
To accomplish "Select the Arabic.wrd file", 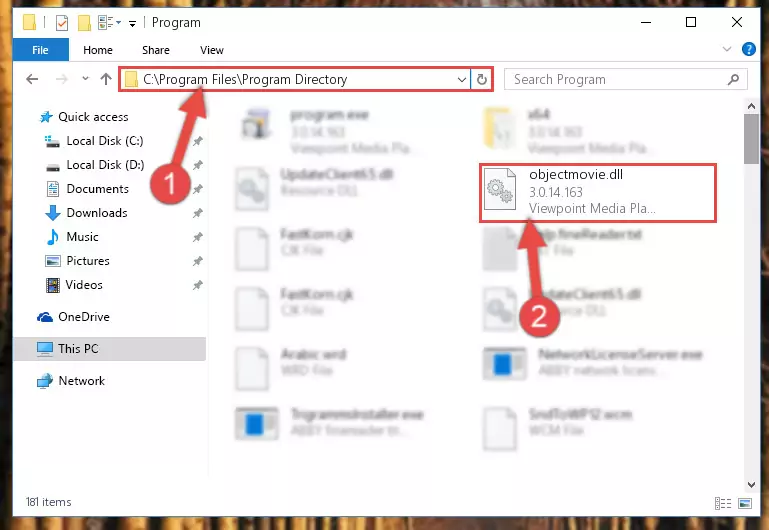I will point(291,368).
